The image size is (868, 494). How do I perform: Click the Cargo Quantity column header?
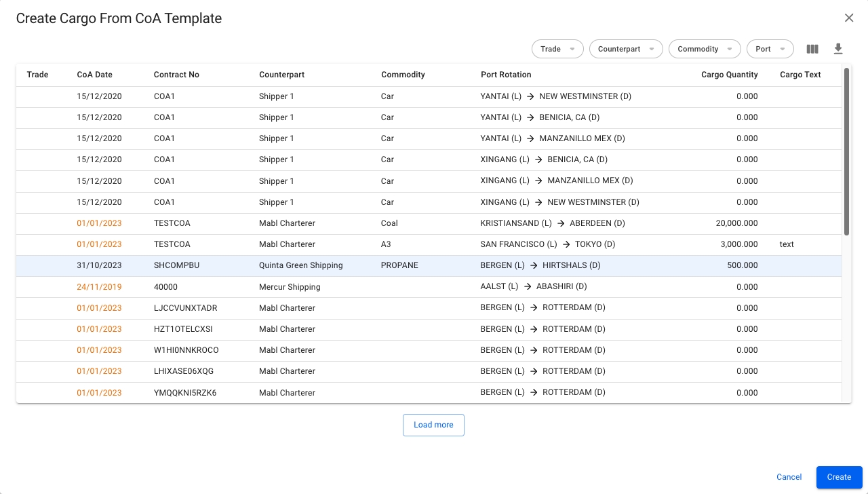point(729,75)
